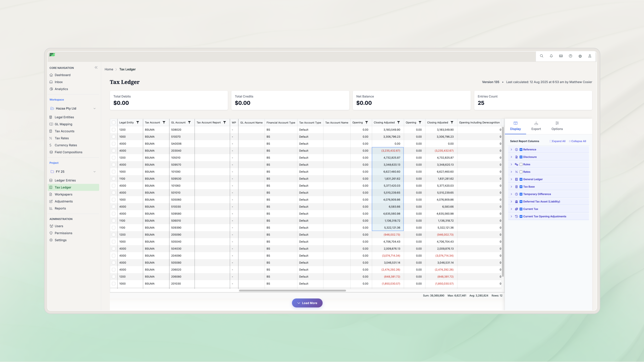Click filter icon on GL Account column
The height and width of the screenshot is (362, 644).
[x=190, y=122]
